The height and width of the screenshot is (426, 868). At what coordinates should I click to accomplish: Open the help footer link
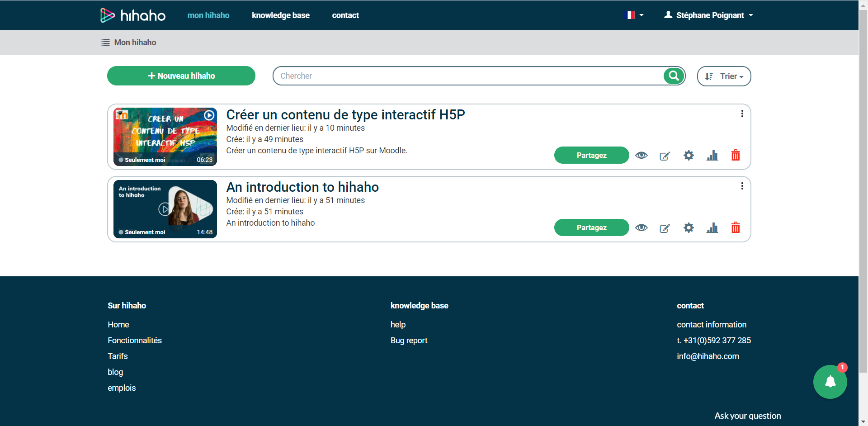point(398,325)
